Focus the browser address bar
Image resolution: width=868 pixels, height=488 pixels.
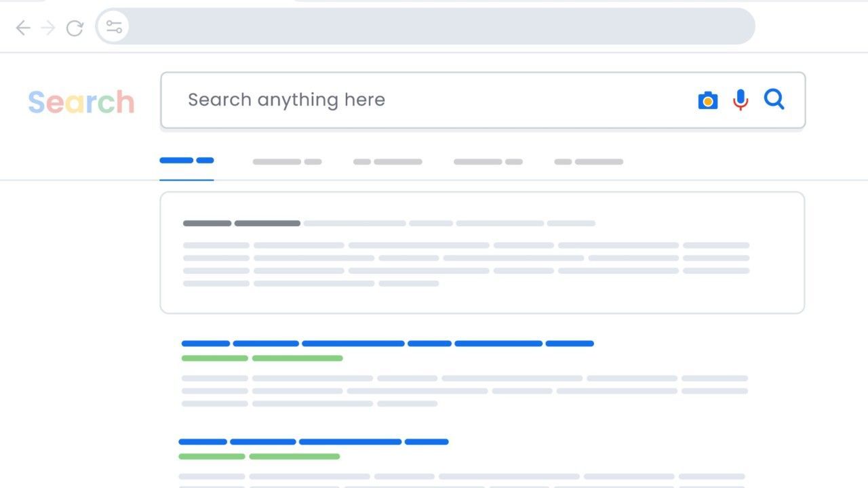[x=434, y=27]
